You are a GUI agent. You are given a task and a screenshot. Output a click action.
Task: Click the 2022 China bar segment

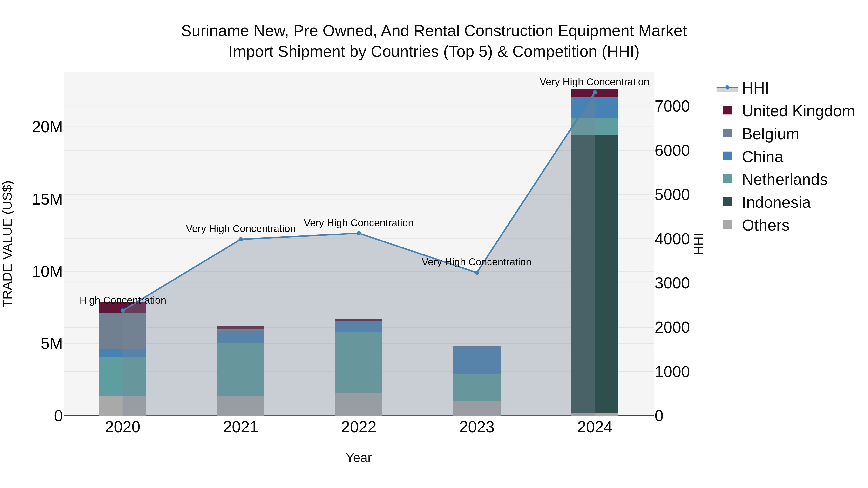(x=359, y=327)
